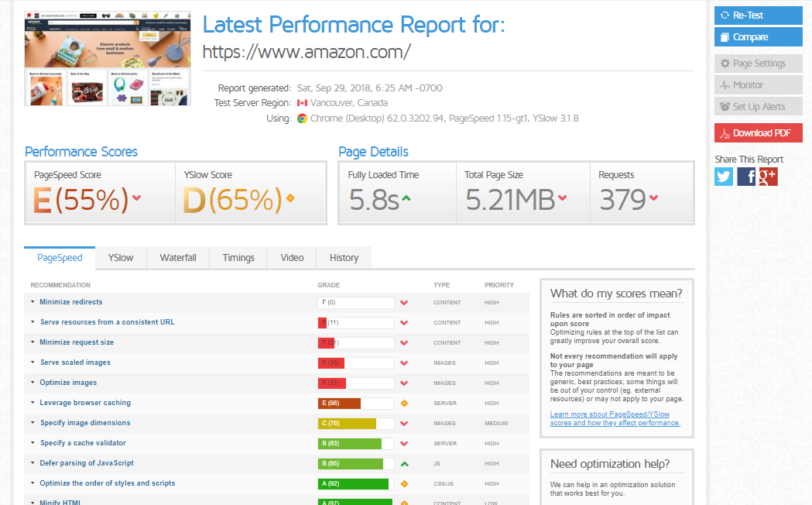
Task: Expand Leverage browser caching details
Action: point(85,403)
